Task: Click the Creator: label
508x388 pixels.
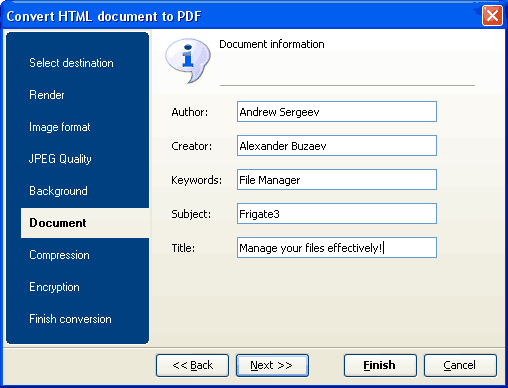Action: click(x=192, y=146)
